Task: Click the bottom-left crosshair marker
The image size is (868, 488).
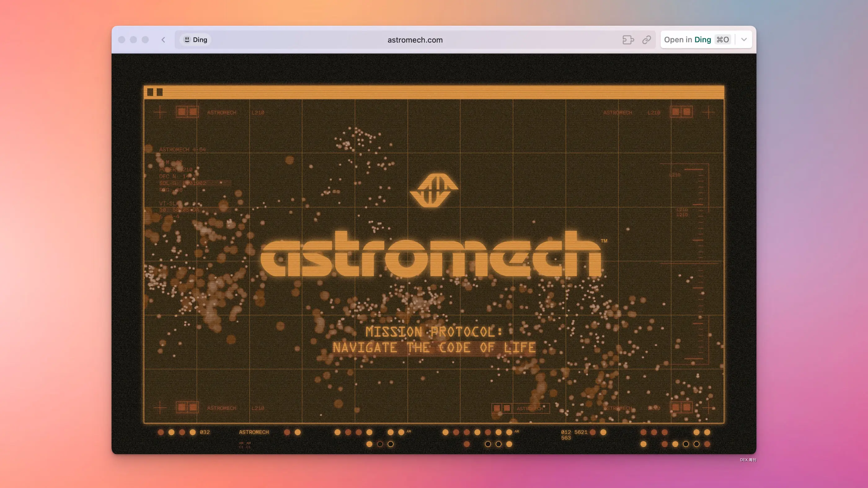Action: (x=160, y=407)
